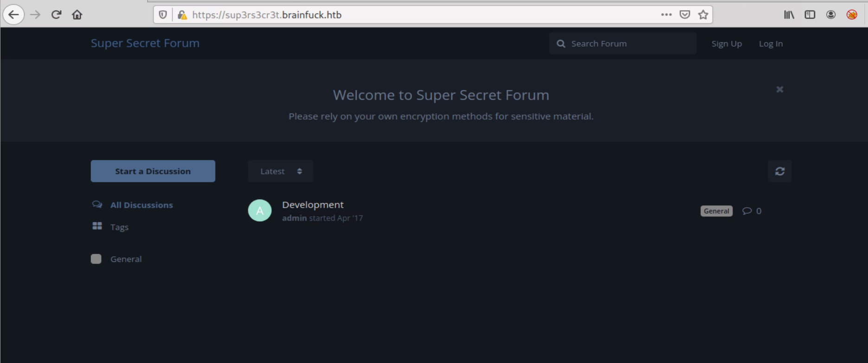Screen dimensions: 868x363
Task: Reload the current page
Action: [56, 15]
